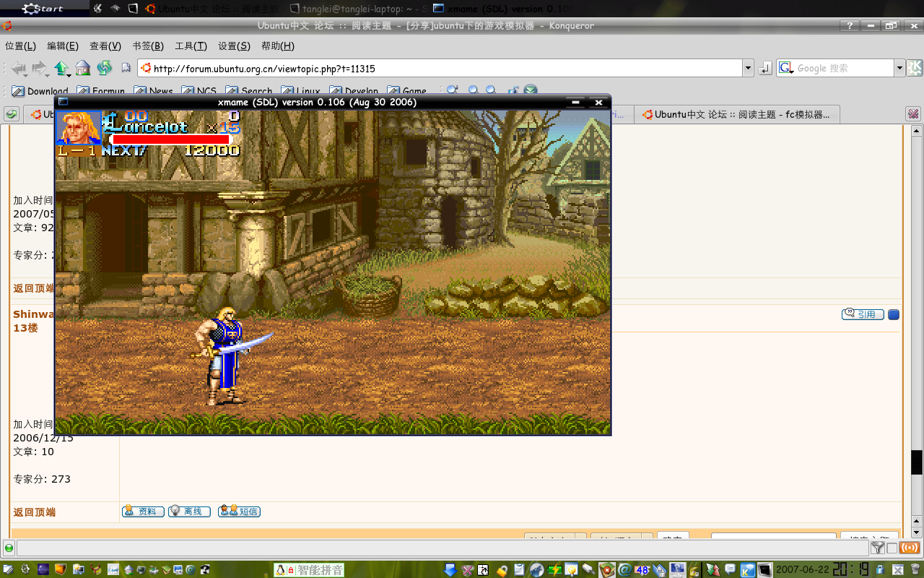This screenshot has height=578, width=924.
Task: Expand the Google search box dropdown arrow
Action: pos(899,69)
